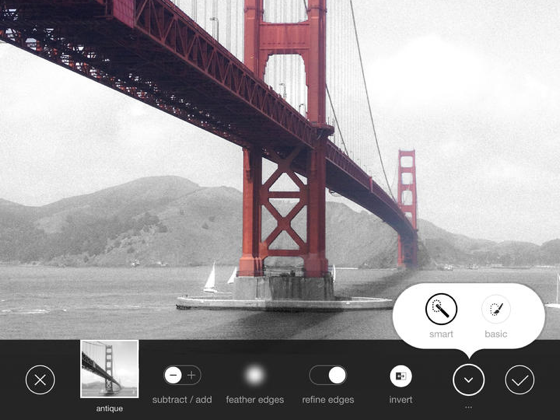
Task: Click the "invert" text label
Action: click(400, 400)
